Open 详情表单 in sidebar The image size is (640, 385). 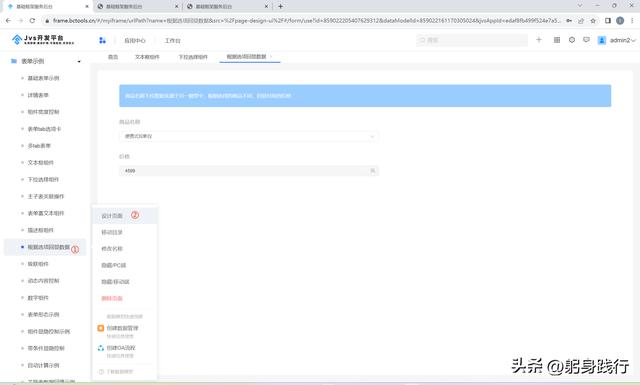pyautogui.click(x=38, y=95)
